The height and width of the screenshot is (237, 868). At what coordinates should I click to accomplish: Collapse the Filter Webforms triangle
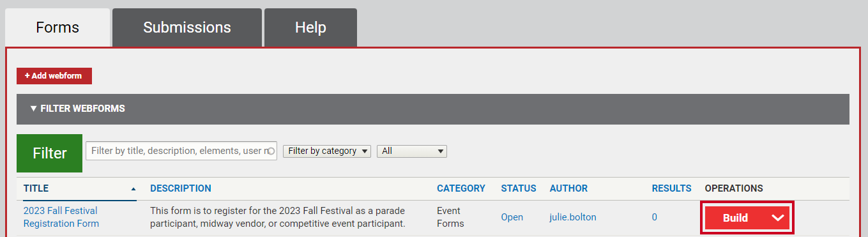(33, 109)
